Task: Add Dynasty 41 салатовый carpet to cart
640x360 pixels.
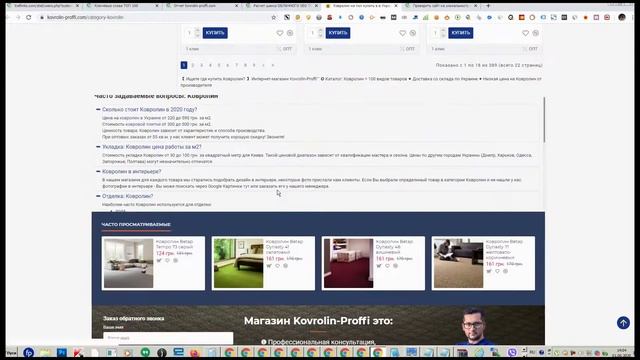Action: 269,266
